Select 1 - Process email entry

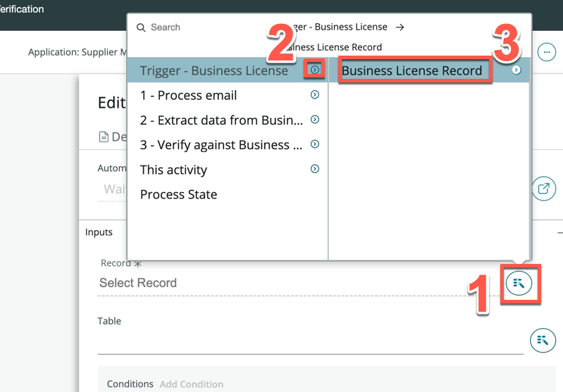point(188,95)
